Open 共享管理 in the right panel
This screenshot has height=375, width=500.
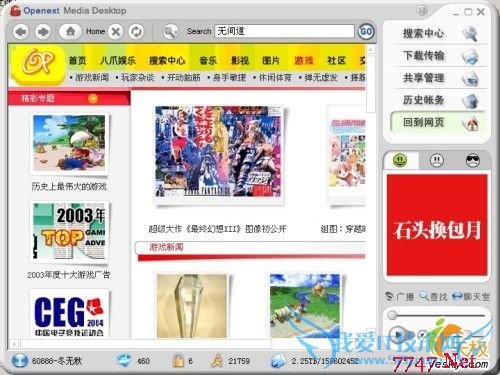pos(423,78)
